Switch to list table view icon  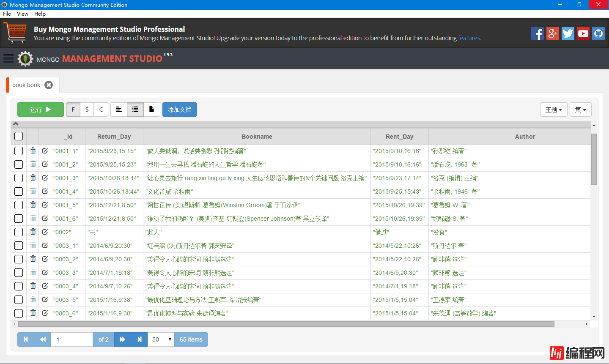click(135, 109)
